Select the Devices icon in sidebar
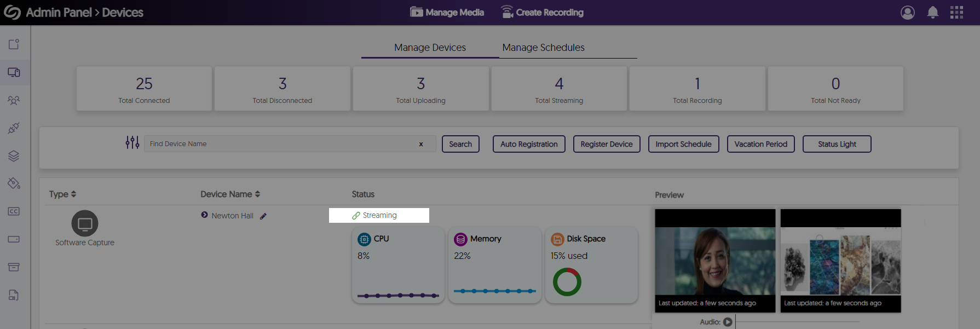The image size is (980, 329). click(x=14, y=72)
